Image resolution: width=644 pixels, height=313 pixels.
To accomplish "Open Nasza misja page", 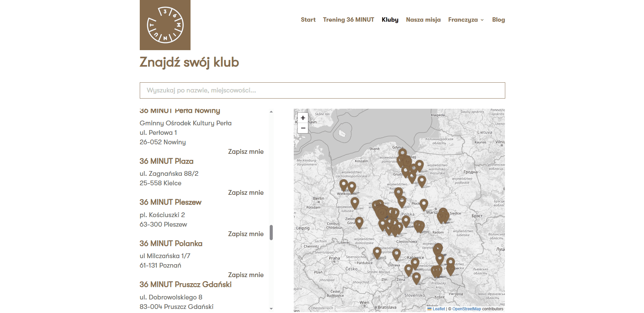I will tap(423, 20).
